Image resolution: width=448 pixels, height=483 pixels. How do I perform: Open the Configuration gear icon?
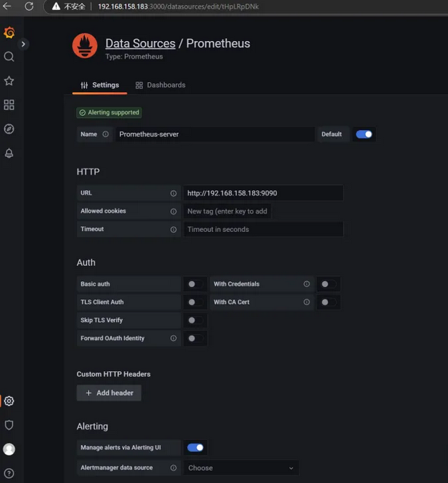click(x=9, y=401)
